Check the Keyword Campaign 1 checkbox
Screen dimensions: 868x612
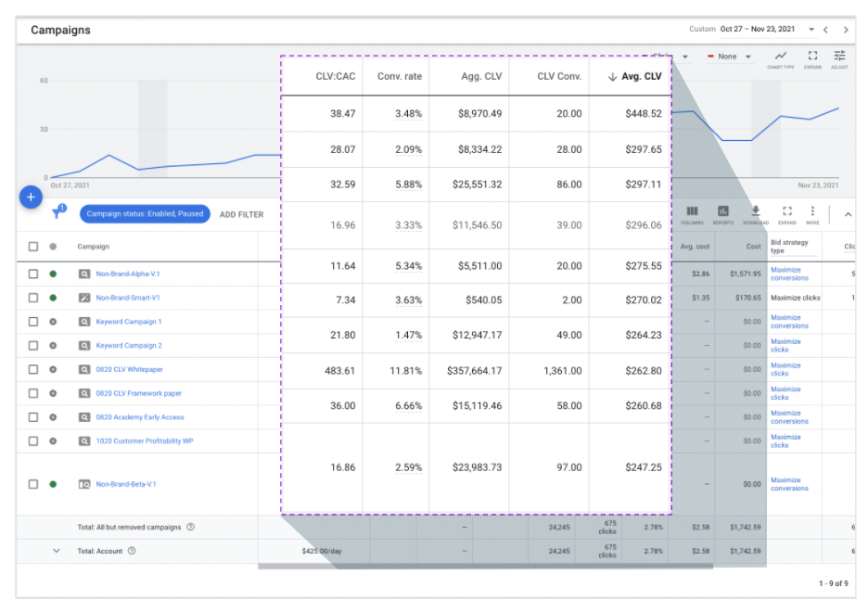click(x=33, y=322)
